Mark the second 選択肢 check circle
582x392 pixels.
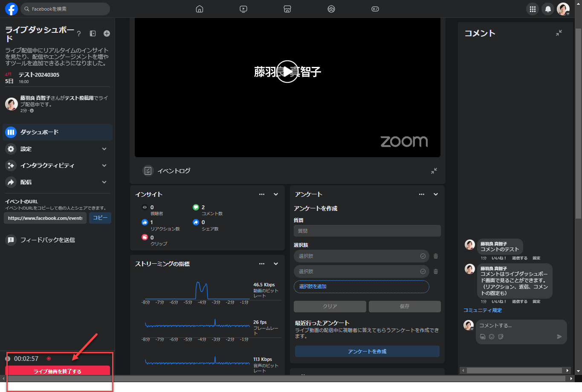click(423, 271)
